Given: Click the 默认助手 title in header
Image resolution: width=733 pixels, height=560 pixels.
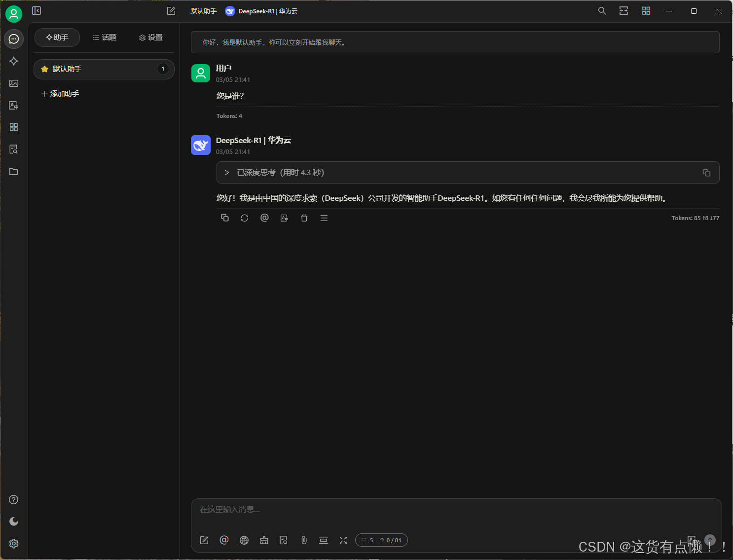Looking at the screenshot, I should click(204, 11).
